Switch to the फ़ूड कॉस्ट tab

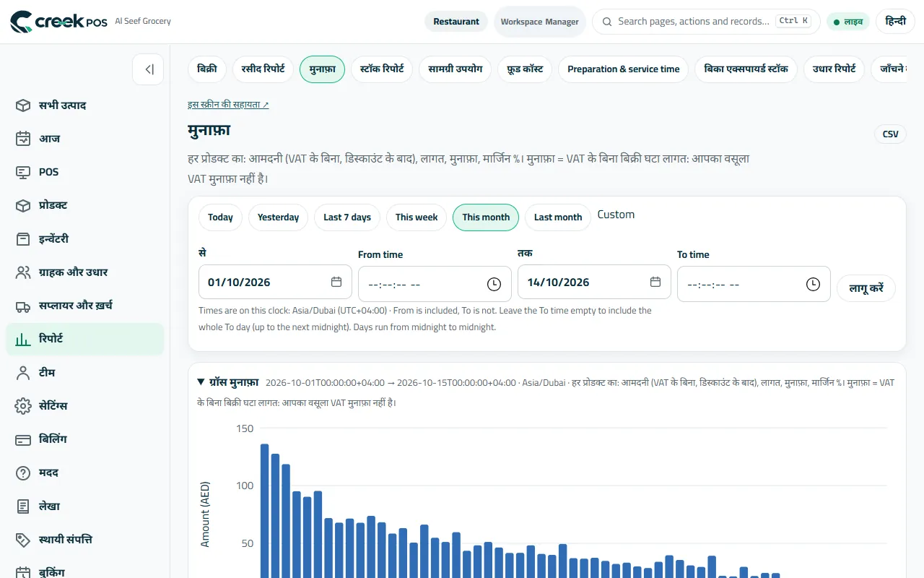click(x=525, y=69)
